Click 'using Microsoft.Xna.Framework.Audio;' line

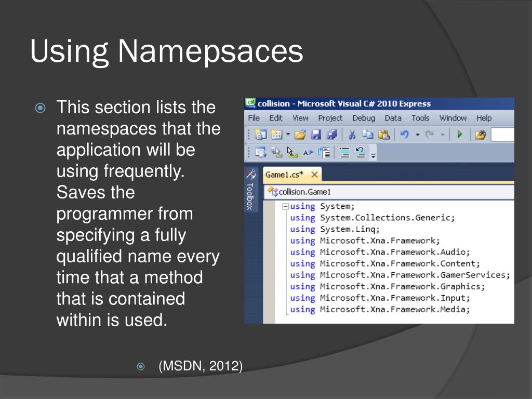pos(380,252)
